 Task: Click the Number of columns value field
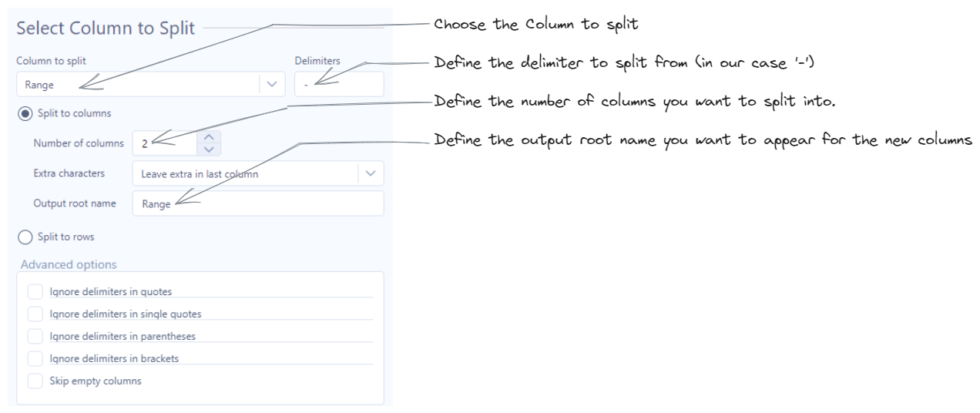(x=166, y=143)
